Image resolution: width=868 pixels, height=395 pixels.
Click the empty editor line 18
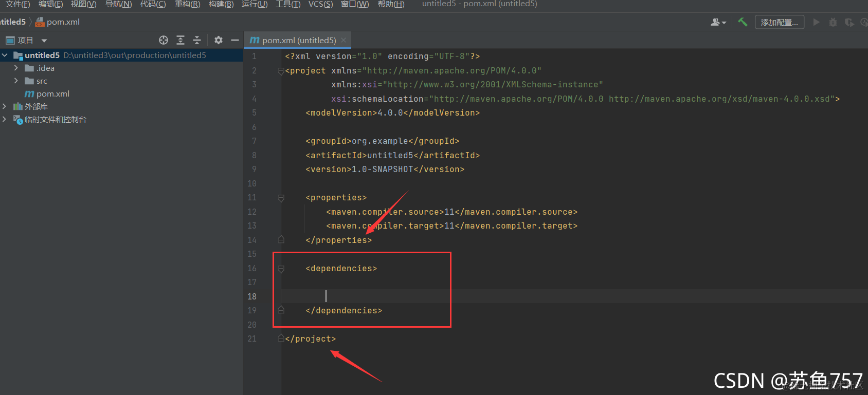pyautogui.click(x=574, y=296)
